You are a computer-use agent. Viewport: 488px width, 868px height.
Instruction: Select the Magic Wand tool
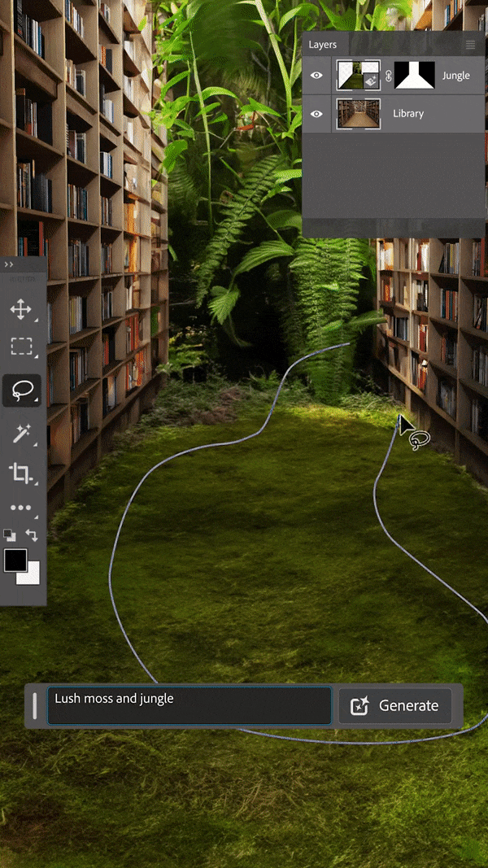coord(21,434)
